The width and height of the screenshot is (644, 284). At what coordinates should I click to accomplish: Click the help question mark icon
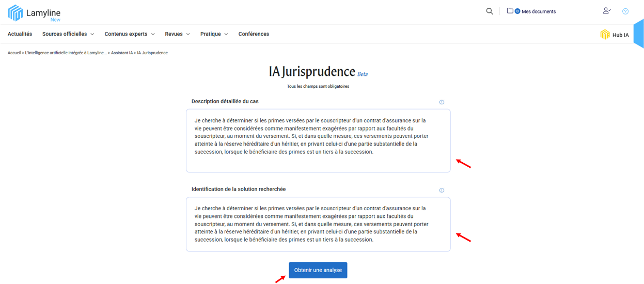tap(625, 11)
